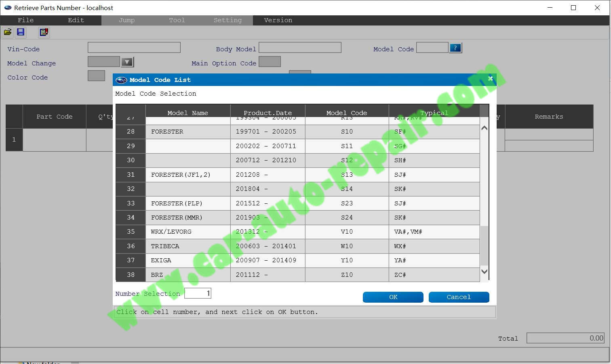611x364 pixels.
Task: Click the Model Code help question button
Action: pos(455,48)
